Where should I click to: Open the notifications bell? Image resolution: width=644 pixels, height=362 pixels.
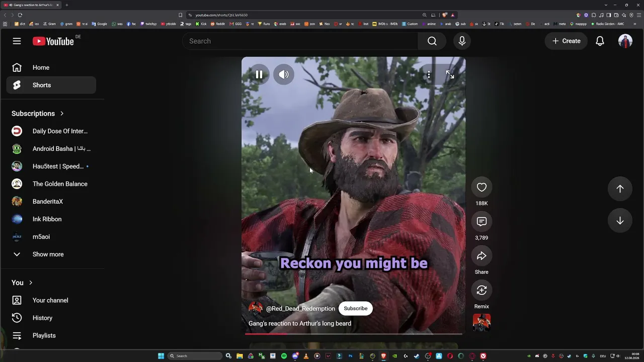(x=600, y=41)
